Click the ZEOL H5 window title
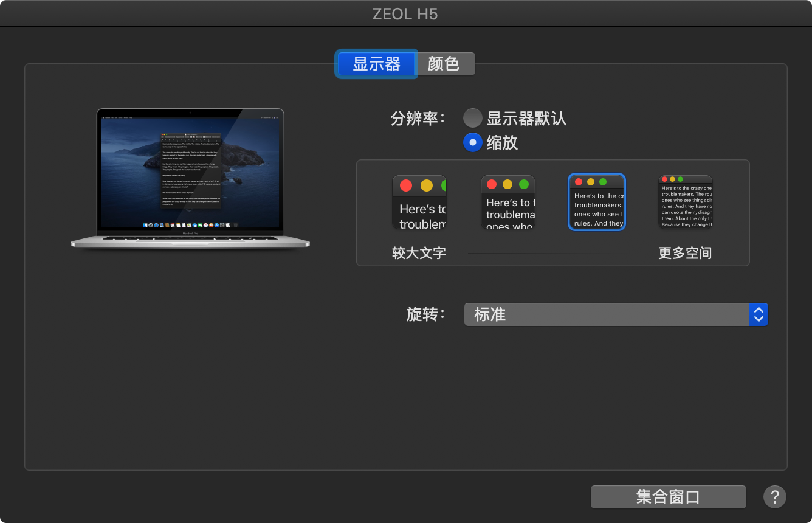The image size is (812, 523). (x=405, y=13)
